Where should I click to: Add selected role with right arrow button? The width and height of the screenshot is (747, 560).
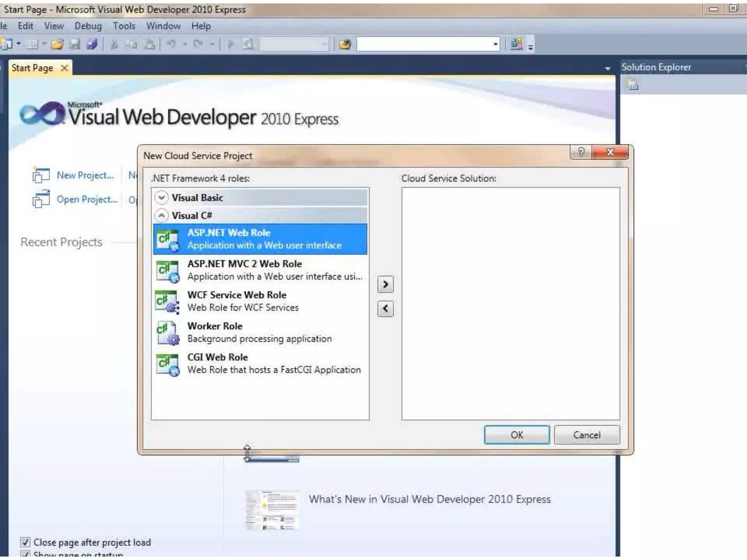point(385,284)
